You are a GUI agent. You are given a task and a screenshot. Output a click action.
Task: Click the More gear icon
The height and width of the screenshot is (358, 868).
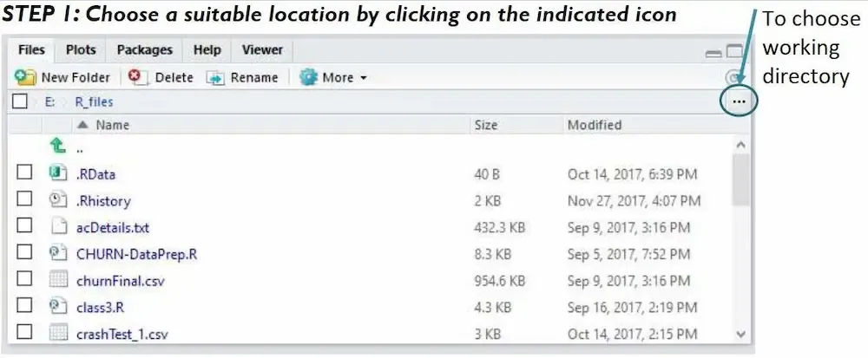click(308, 77)
